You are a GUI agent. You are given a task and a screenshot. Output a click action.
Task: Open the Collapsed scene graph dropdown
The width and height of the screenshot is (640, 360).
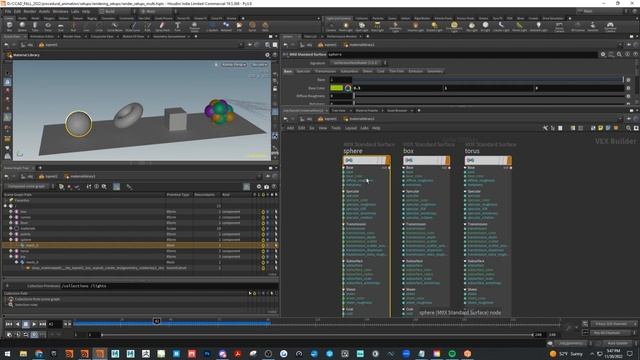(30, 187)
